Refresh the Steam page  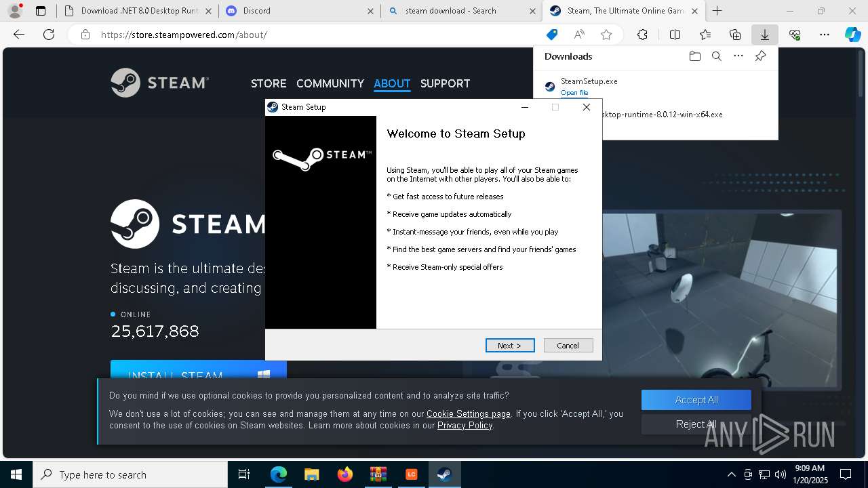click(49, 35)
